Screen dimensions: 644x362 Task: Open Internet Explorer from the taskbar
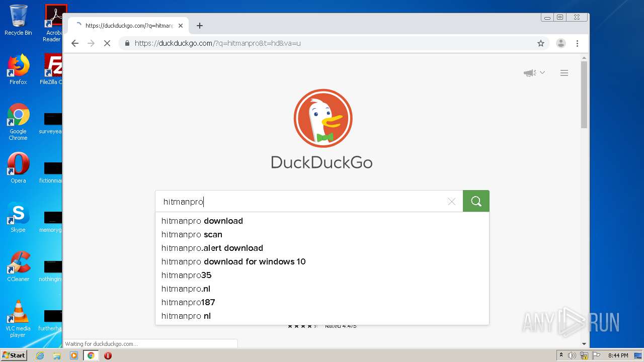coord(40,355)
